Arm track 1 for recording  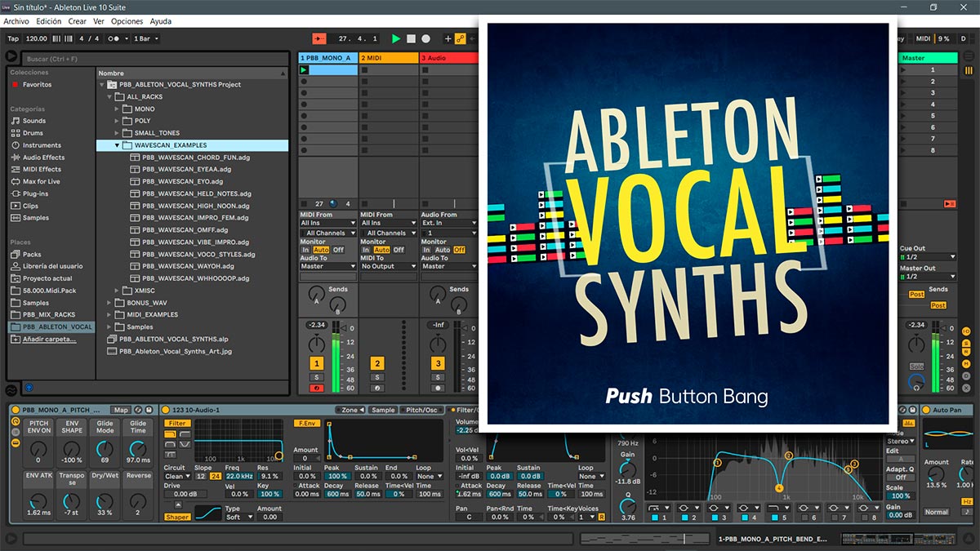pos(316,388)
